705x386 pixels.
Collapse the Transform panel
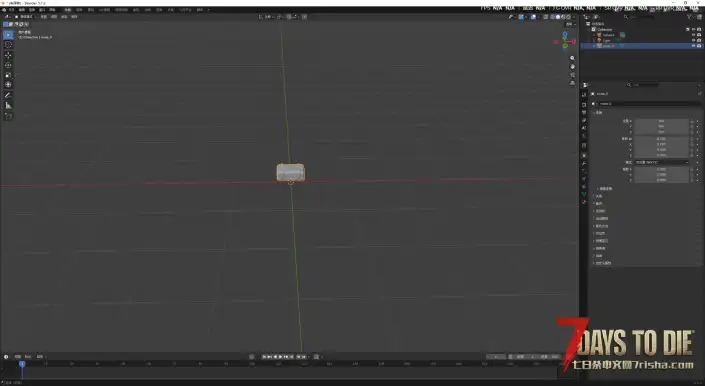pyautogui.click(x=598, y=112)
